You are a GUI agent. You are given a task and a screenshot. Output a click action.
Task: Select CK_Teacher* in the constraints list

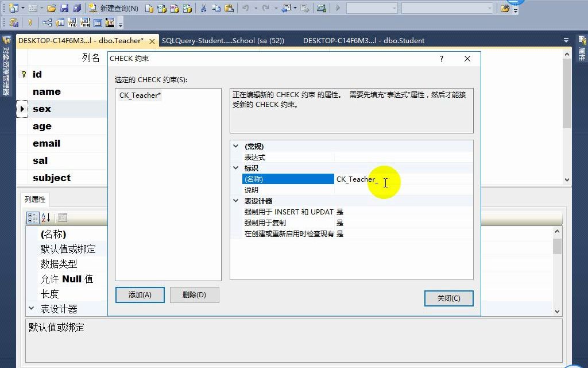[x=140, y=95]
